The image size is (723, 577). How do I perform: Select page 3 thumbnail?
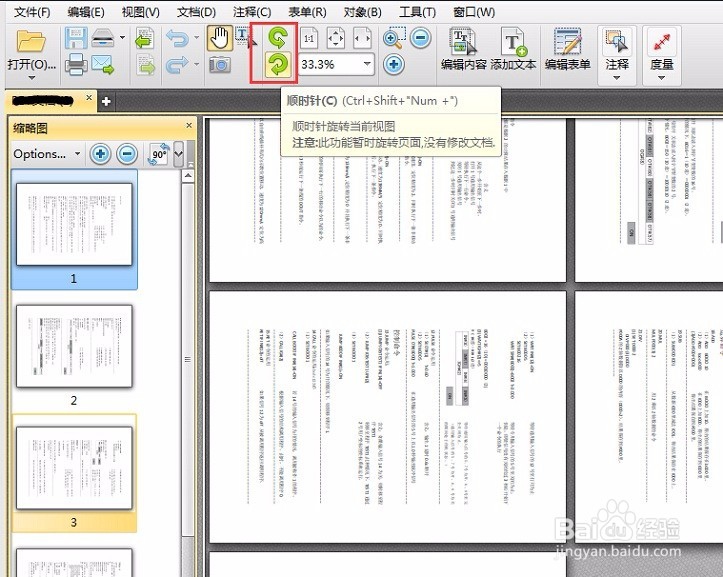click(74, 473)
